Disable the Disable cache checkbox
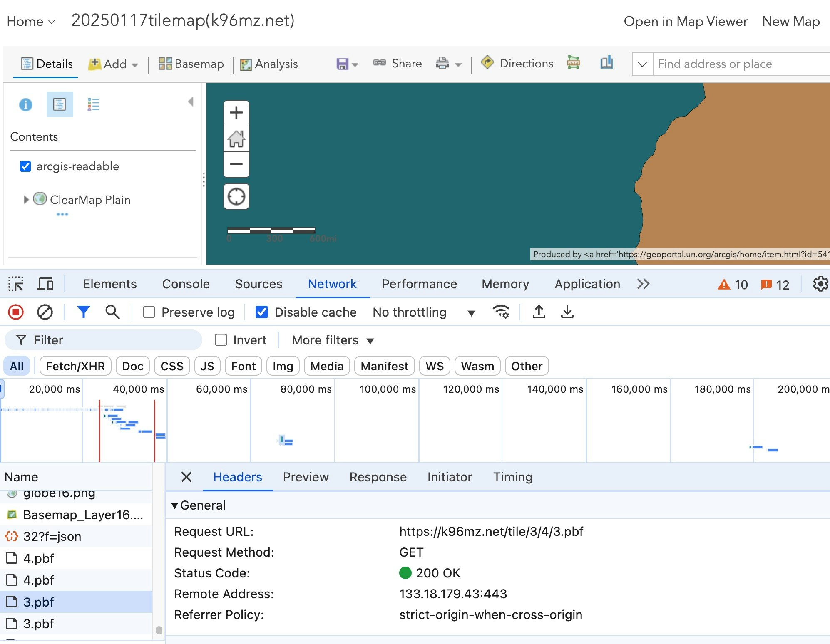The height and width of the screenshot is (644, 830). click(x=262, y=312)
